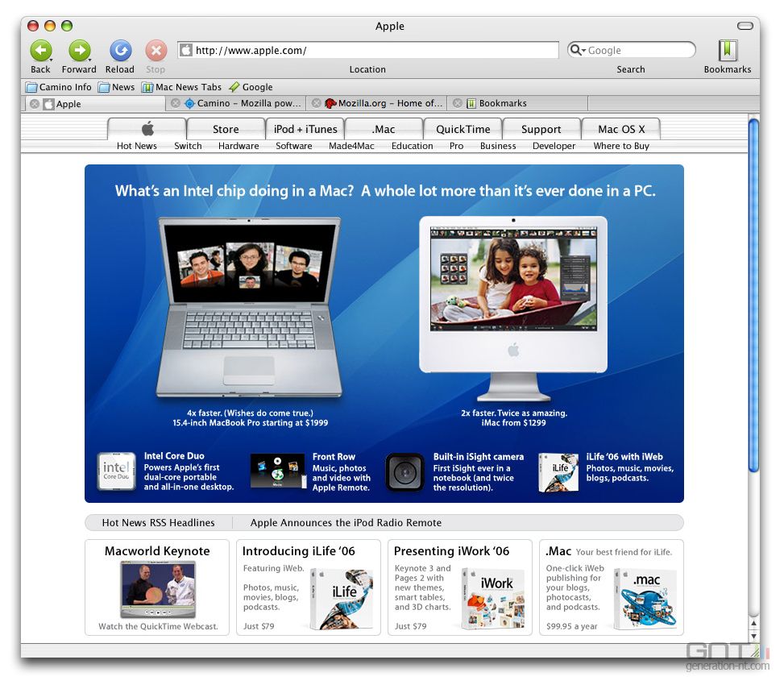The width and height of the screenshot is (784, 689).
Task: Click the blue Reload icon
Action: (120, 51)
